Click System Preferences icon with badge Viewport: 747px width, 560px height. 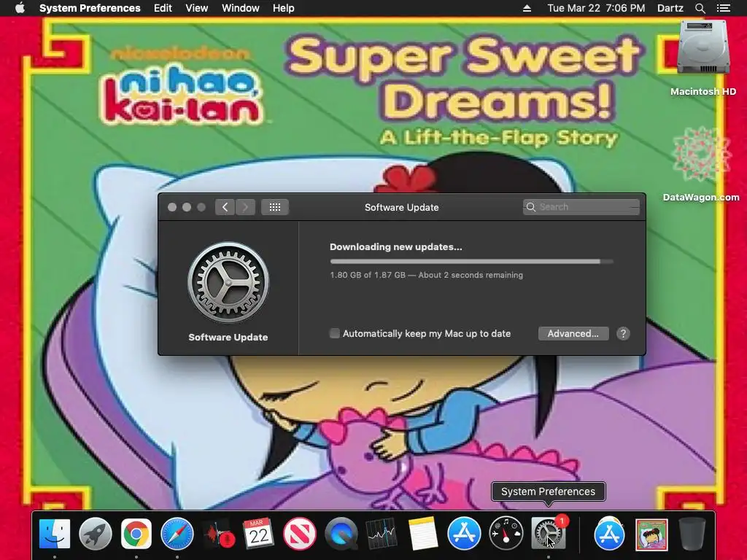(x=548, y=534)
